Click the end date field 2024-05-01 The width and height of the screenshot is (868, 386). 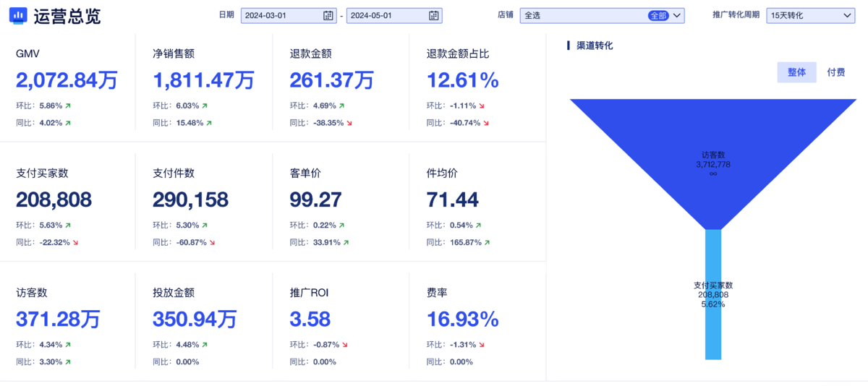point(394,15)
